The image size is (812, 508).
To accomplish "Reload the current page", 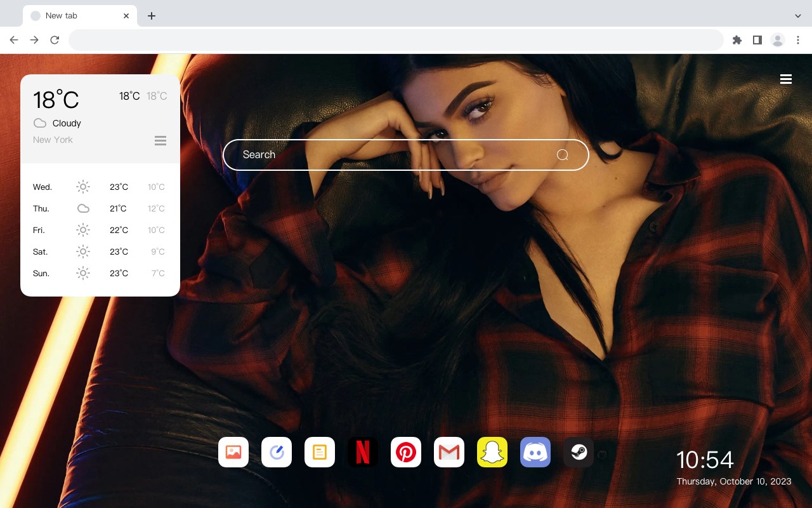I will coord(55,40).
